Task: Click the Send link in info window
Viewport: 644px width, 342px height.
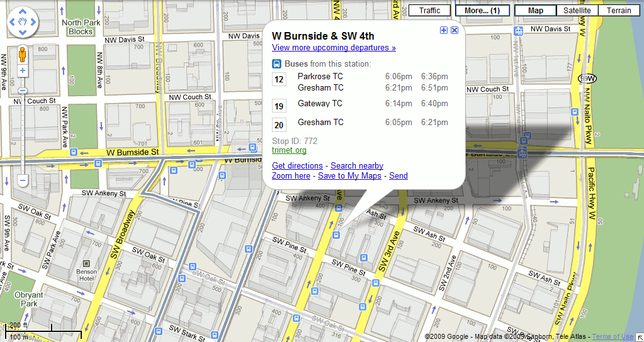Action: 398,176
